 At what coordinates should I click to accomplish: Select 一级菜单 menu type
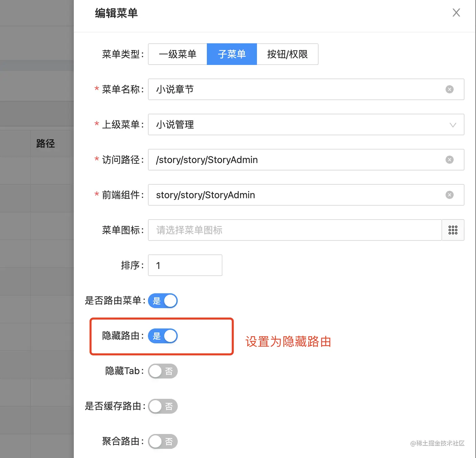[177, 54]
